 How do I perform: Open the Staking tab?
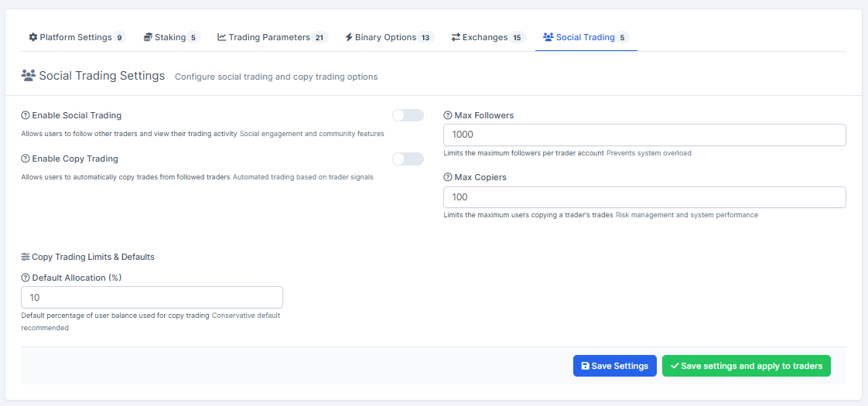tap(171, 37)
